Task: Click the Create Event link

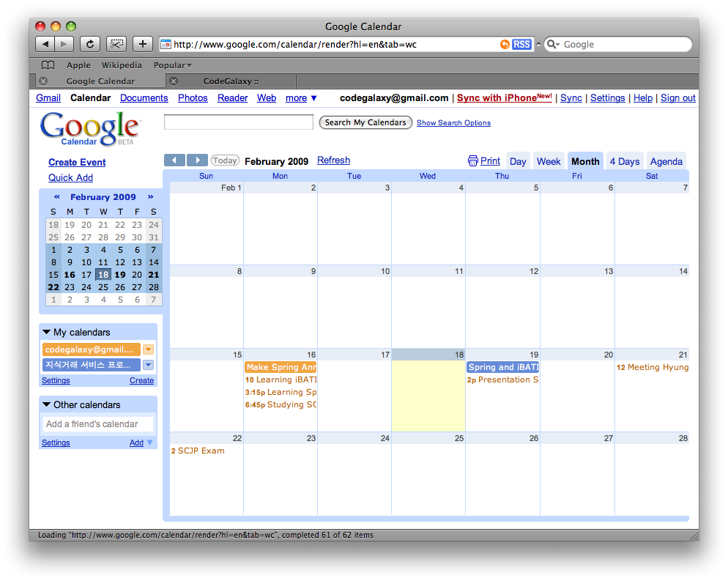Action: (x=77, y=162)
